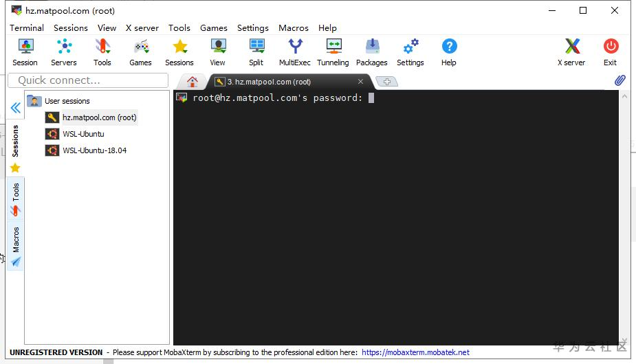
Task: Open the Games menu
Action: 214,28
